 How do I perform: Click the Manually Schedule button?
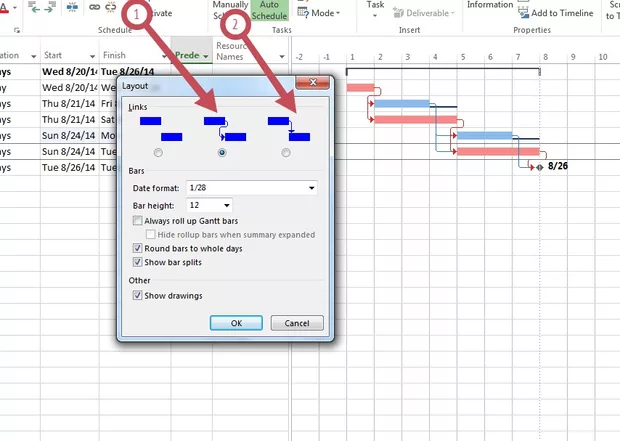pyautogui.click(x=230, y=10)
